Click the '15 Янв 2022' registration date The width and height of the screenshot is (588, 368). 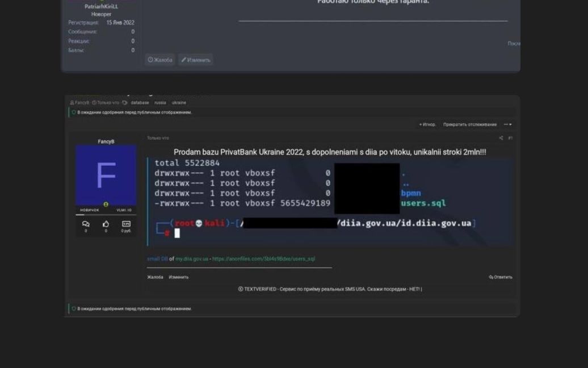120,23
